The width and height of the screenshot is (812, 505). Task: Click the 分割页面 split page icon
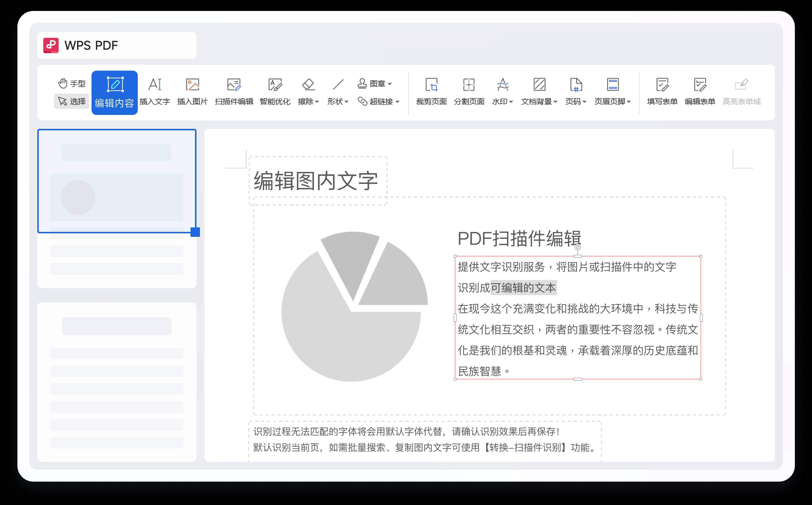(x=469, y=92)
